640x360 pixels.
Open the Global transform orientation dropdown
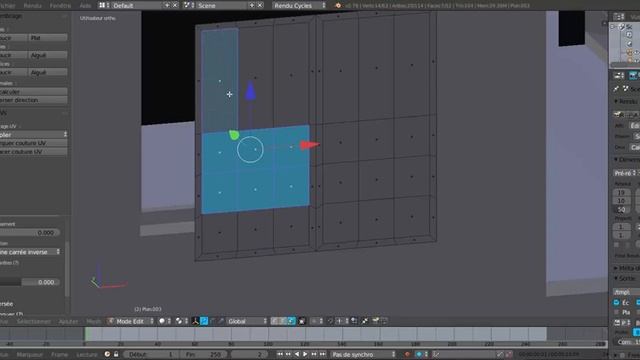click(x=247, y=321)
